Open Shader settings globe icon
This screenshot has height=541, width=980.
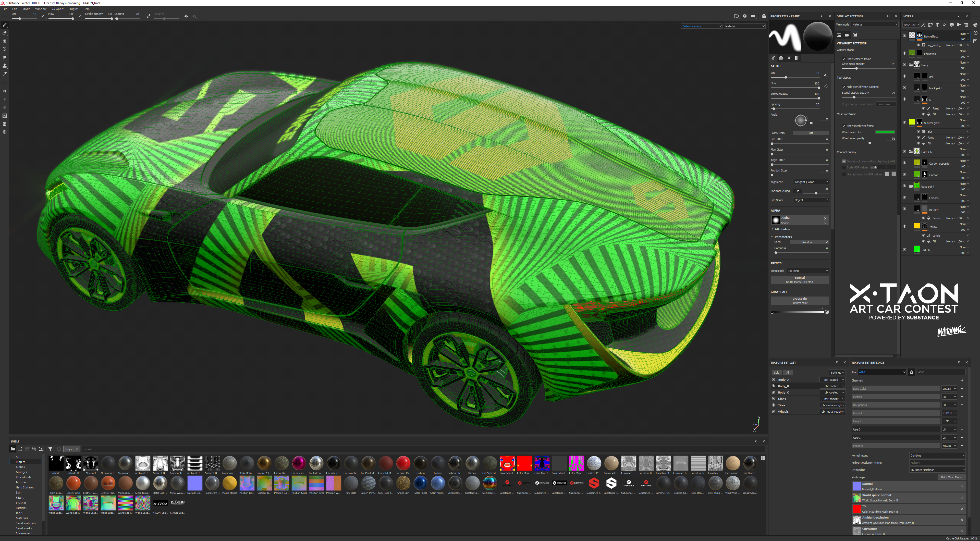(975, 25)
